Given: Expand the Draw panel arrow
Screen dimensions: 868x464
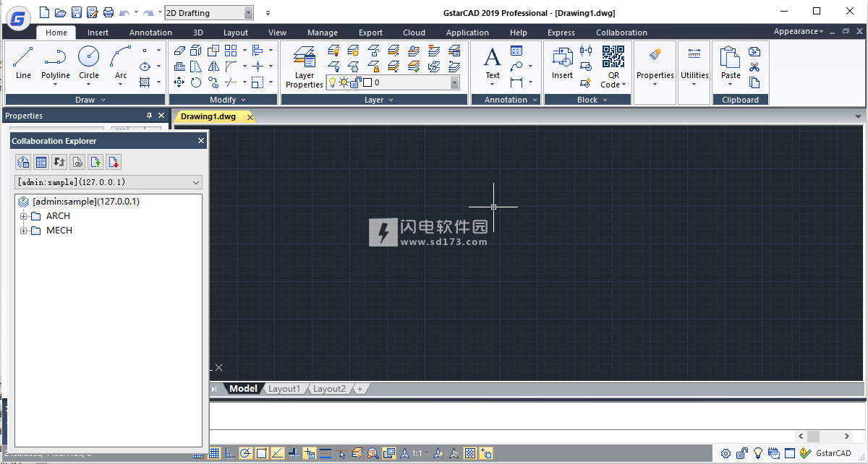Looking at the screenshot, I should 103,100.
